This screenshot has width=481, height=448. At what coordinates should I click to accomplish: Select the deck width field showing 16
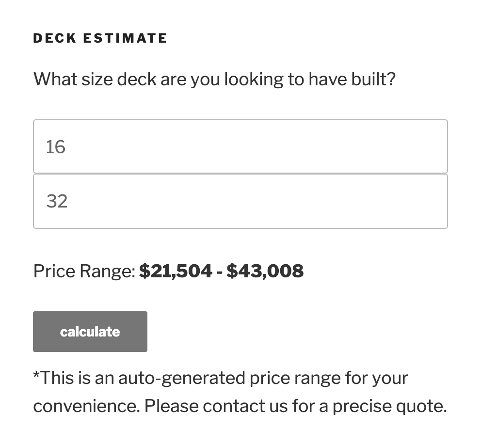[x=240, y=146]
